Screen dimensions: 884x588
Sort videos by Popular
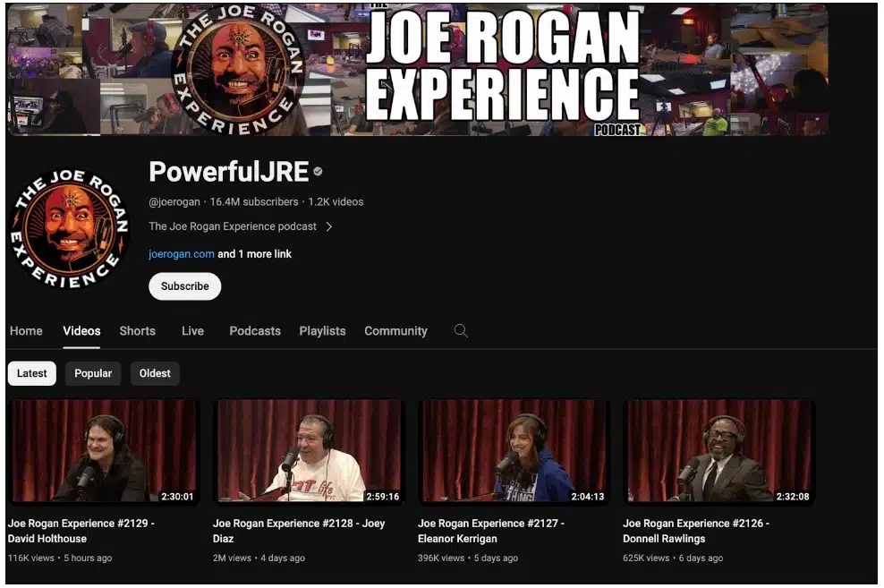click(93, 373)
